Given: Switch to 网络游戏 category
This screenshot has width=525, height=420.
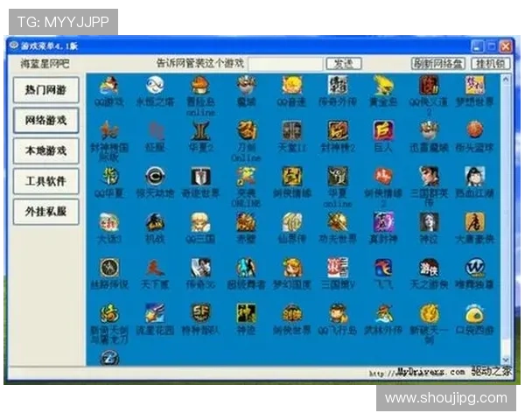Looking at the screenshot, I should [x=46, y=120].
